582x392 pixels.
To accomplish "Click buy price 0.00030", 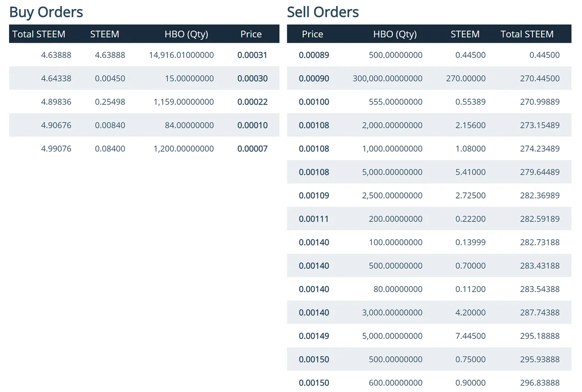I will click(x=252, y=79).
